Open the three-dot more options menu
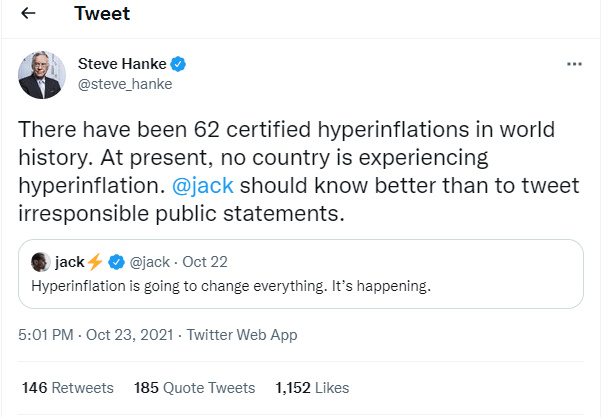Screen dimensions: 612x417 [574, 64]
